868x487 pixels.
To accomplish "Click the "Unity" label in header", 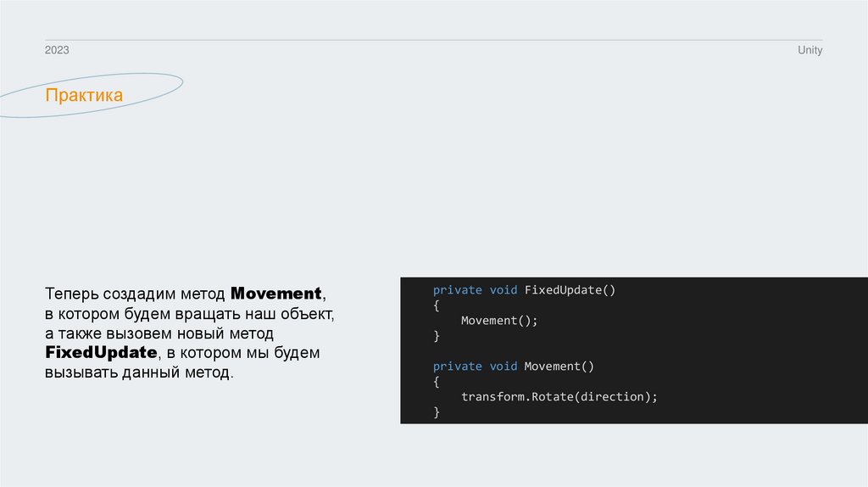I will pyautogui.click(x=810, y=51).
